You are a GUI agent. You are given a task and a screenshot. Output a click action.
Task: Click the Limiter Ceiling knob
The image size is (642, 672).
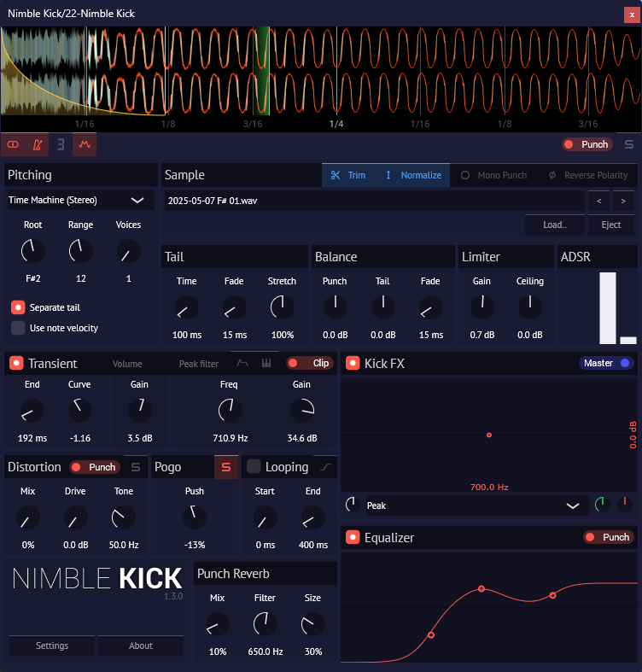point(529,307)
